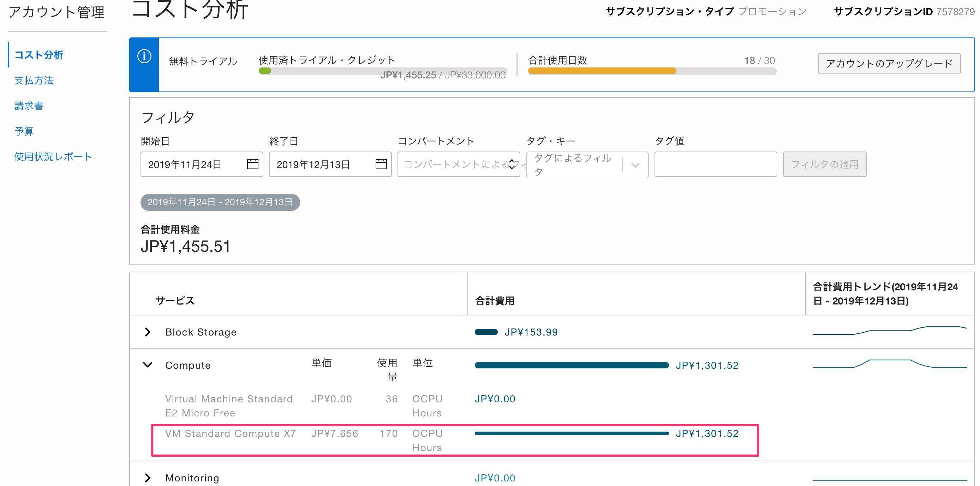
Task: Navigate to the 予算 section
Action: [24, 131]
